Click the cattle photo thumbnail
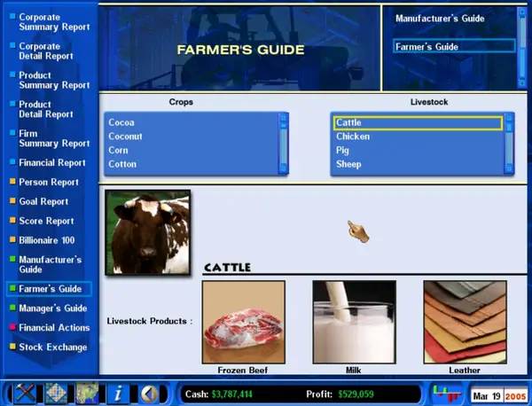Screen dimensions: 532x406 (x=148, y=232)
